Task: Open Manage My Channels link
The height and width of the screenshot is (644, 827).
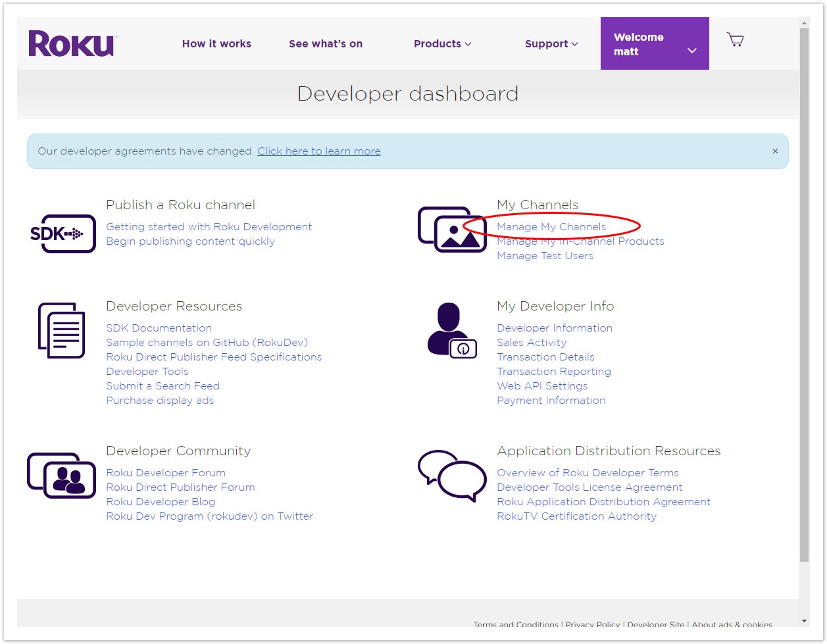Action: (551, 227)
